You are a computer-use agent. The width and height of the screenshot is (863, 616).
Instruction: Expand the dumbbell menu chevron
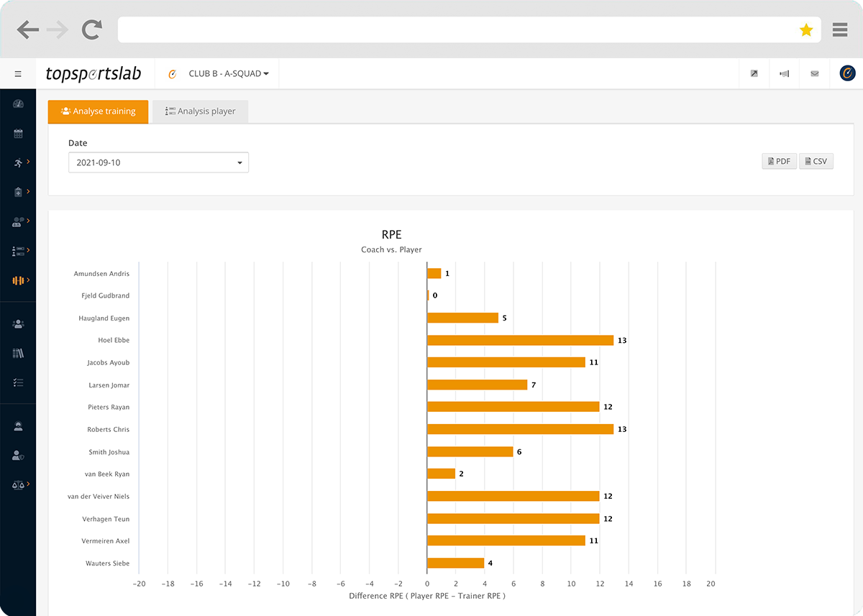pos(29,280)
